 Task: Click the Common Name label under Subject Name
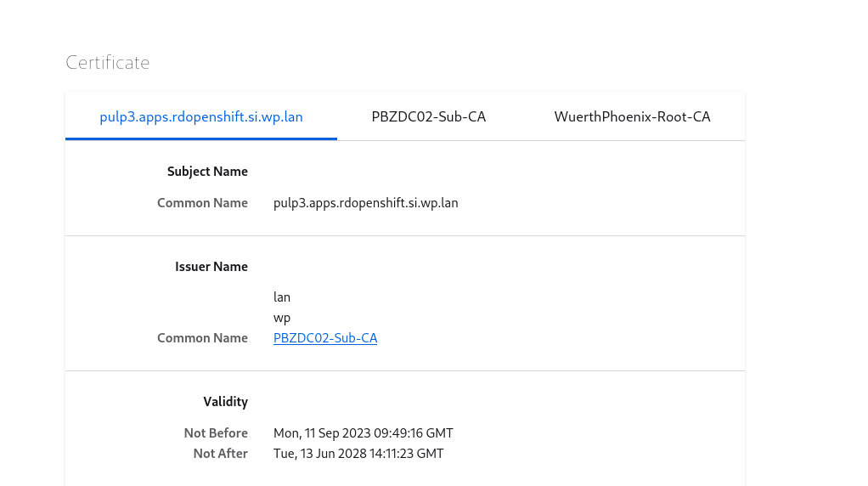[x=202, y=203]
